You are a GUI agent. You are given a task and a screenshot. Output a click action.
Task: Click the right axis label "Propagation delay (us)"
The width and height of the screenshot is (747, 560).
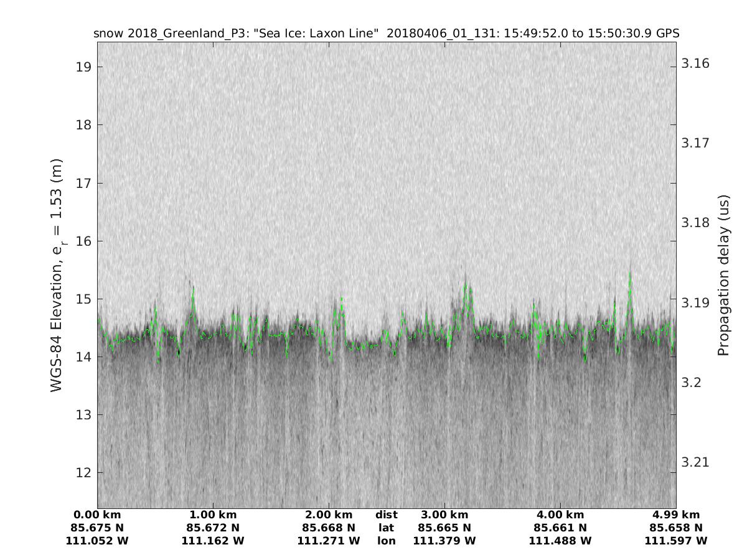tap(723, 275)
